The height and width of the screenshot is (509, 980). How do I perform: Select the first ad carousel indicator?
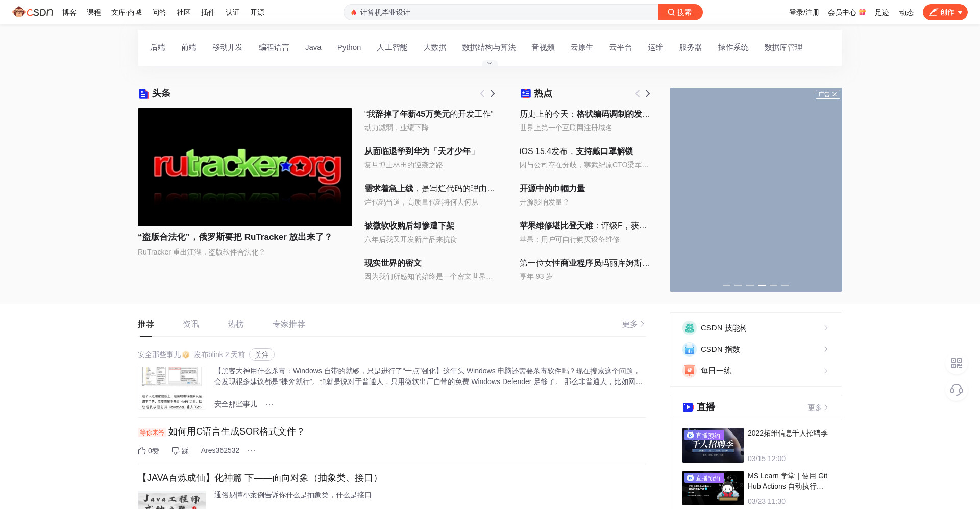click(x=726, y=285)
